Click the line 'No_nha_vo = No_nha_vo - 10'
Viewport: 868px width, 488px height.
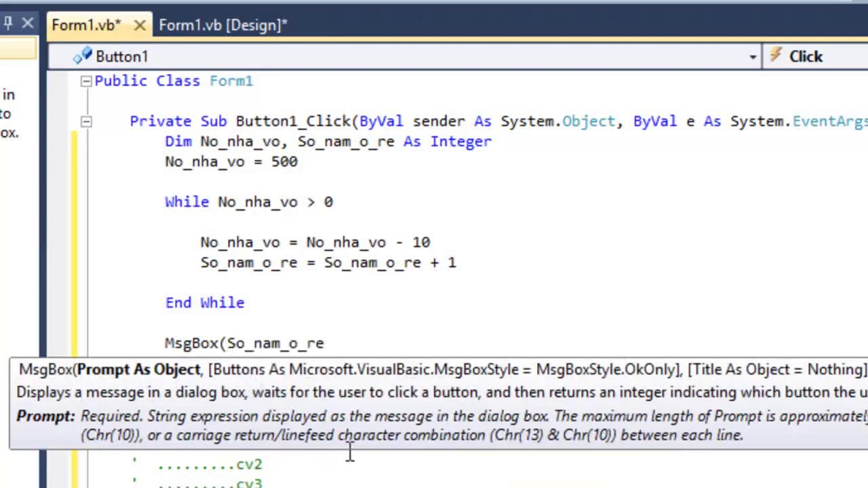point(315,243)
